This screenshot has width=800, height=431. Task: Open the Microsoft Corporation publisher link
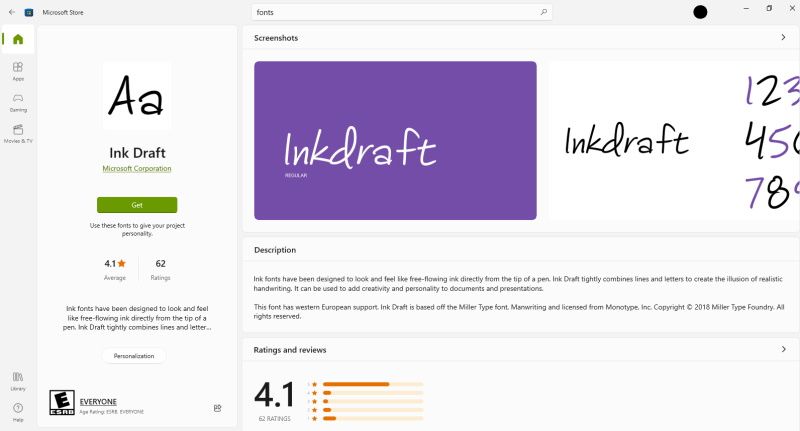(x=137, y=168)
